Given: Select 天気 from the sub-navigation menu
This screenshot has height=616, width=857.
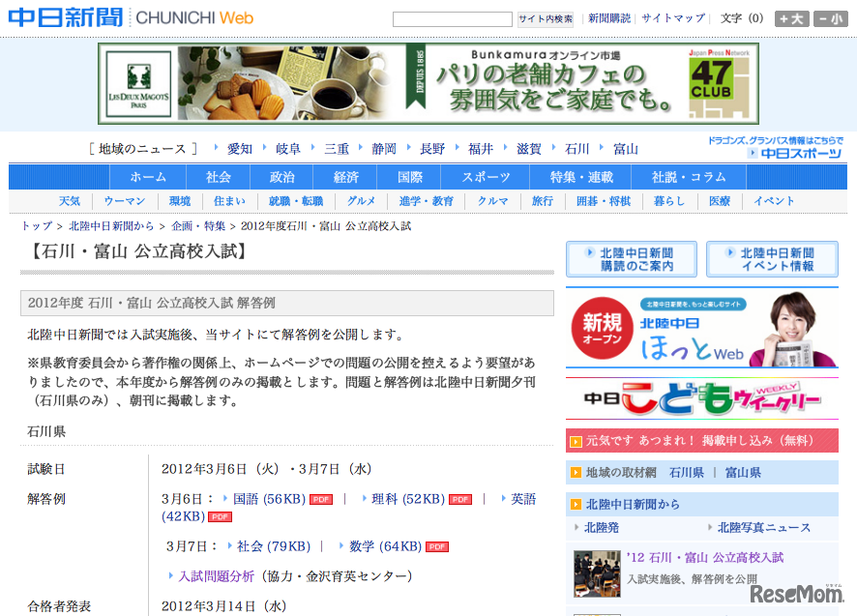Looking at the screenshot, I should pyautogui.click(x=69, y=200).
